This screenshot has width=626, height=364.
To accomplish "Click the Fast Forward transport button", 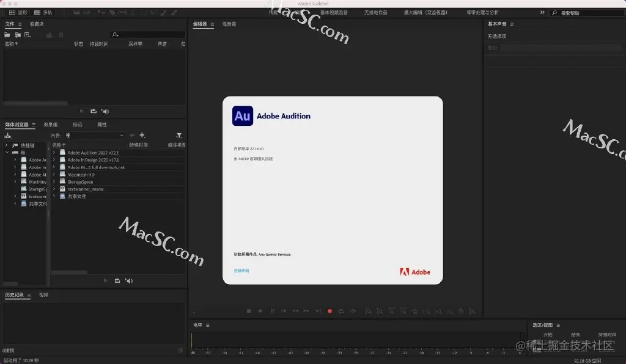I will (x=306, y=311).
